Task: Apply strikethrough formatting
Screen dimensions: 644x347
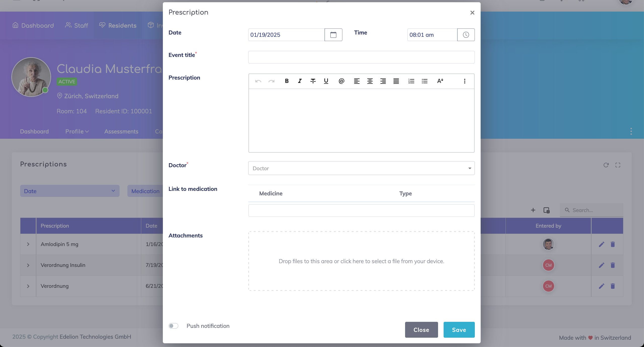Action: [313, 81]
